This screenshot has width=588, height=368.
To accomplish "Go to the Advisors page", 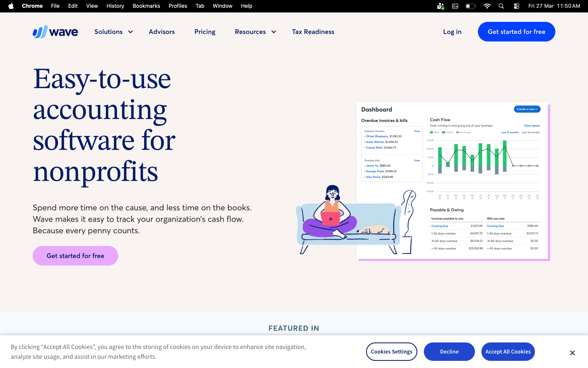I will 161,32.
